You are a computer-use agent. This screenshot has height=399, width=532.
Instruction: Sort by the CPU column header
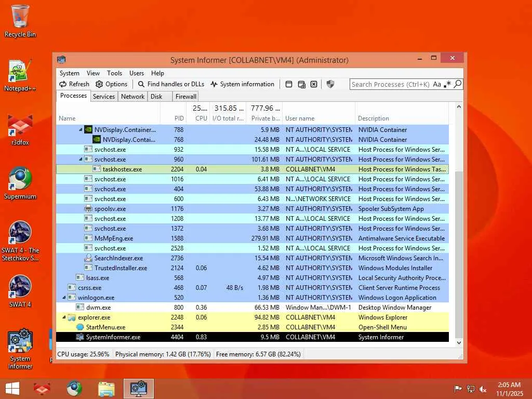(198, 113)
